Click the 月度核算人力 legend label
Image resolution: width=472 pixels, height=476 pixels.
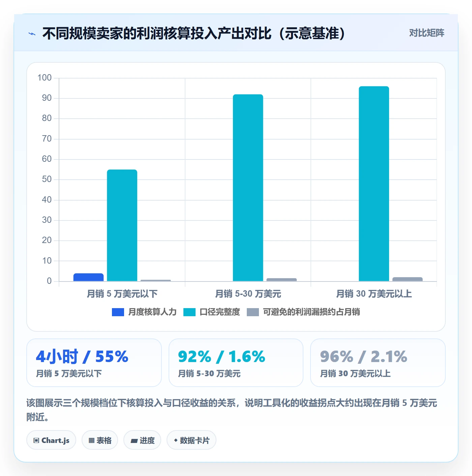152,312
